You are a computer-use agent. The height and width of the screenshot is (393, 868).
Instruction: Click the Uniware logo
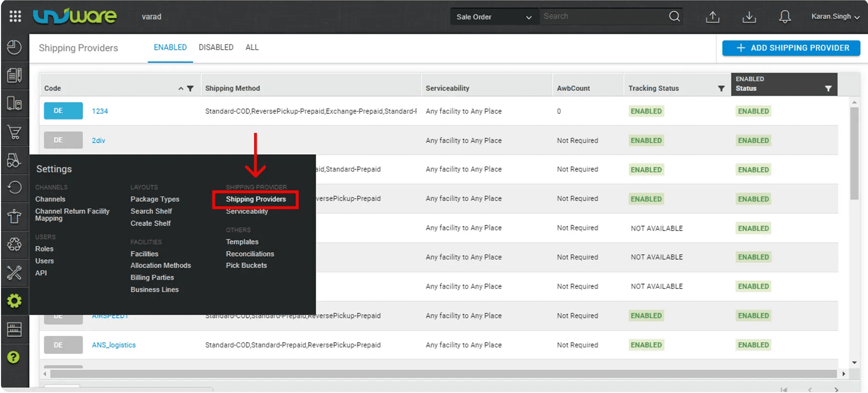75,16
